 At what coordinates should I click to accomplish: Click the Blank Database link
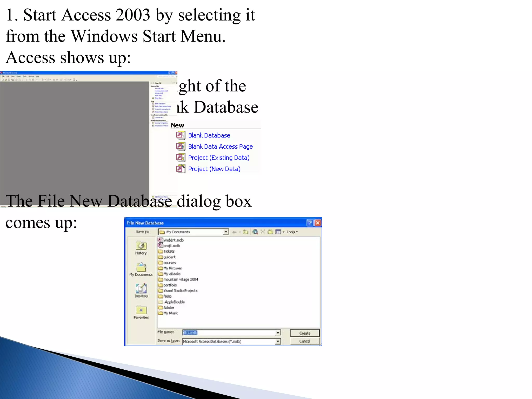[209, 135]
